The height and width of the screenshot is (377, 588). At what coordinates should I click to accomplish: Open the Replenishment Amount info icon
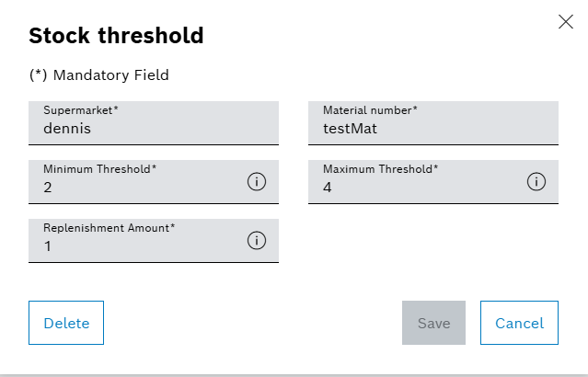point(257,240)
